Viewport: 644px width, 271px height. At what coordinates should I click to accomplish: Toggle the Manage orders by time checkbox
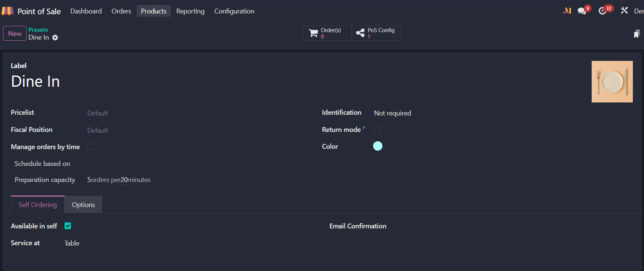click(90, 147)
